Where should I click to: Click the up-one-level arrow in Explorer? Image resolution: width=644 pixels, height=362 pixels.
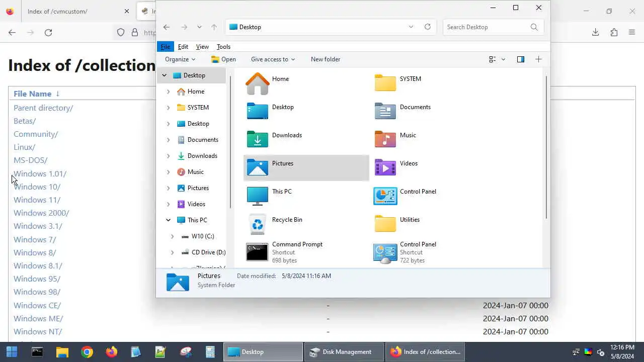click(x=214, y=27)
